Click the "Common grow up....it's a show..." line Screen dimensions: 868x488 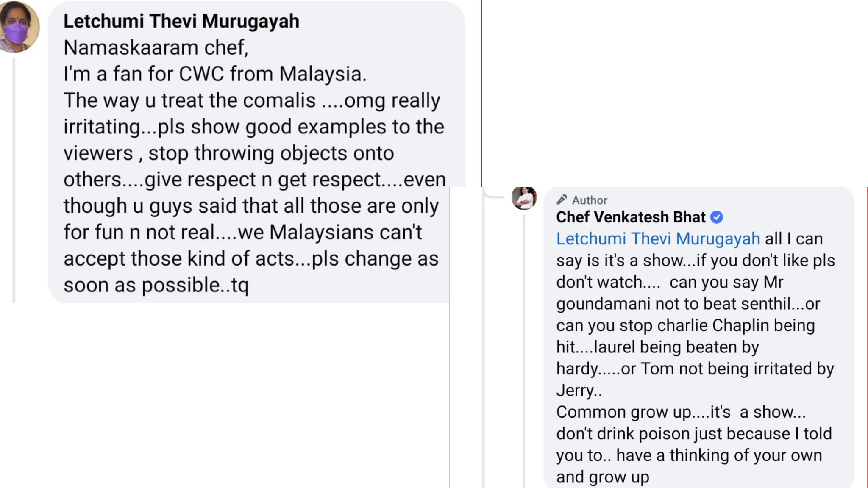tap(681, 412)
